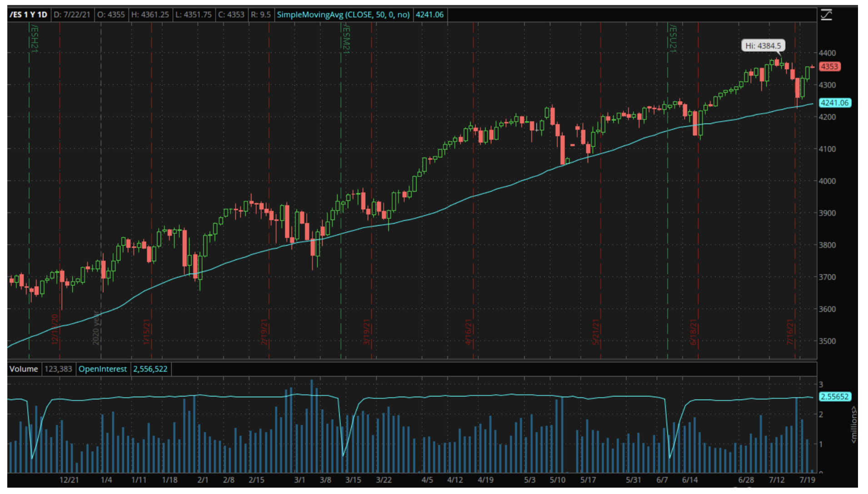This screenshot has width=868, height=494.
Task: Click the range value R: 9.5
Action: [261, 15]
